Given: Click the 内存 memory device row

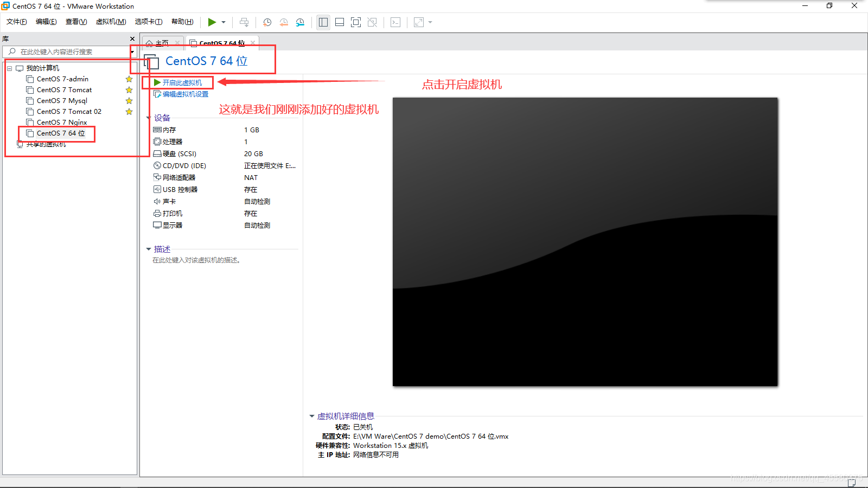Looking at the screenshot, I should point(225,130).
